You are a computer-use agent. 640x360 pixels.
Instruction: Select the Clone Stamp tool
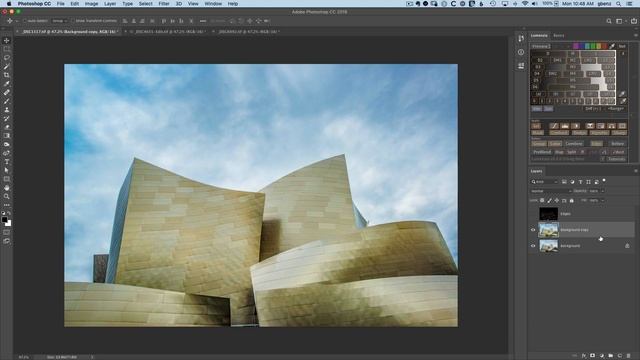click(7, 110)
